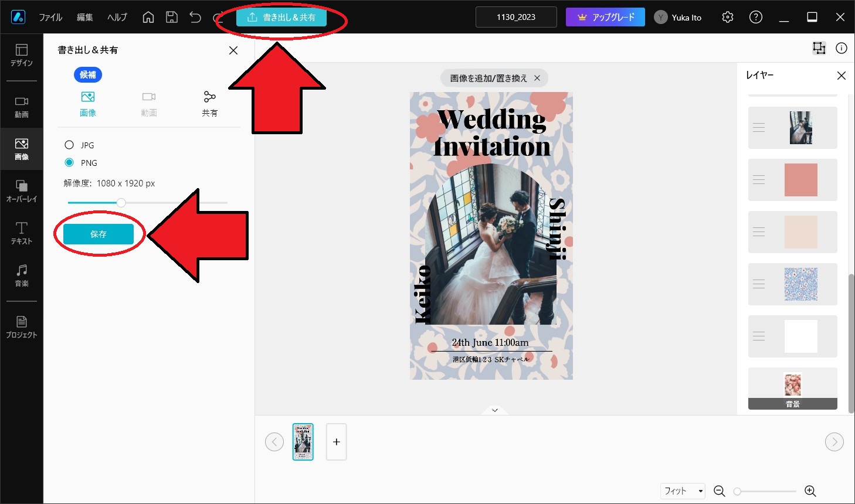Click the undo arrow icon
The width and height of the screenshot is (855, 504).
(x=195, y=17)
